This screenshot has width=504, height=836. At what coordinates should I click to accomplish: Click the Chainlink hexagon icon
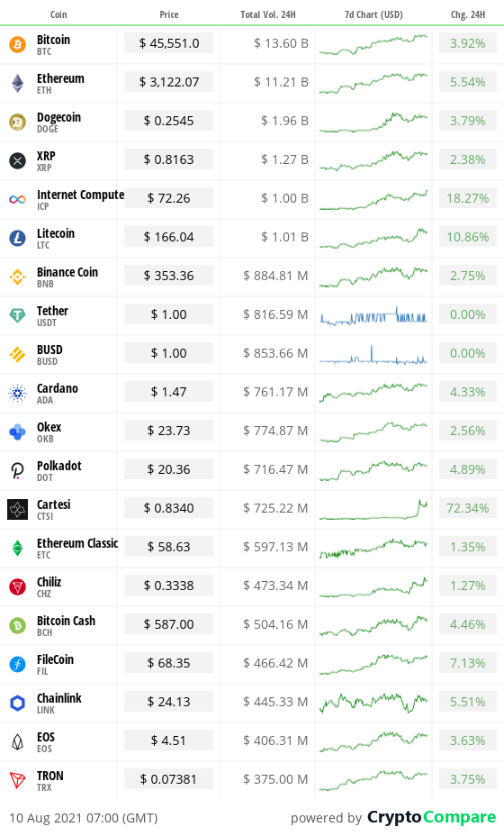tap(18, 703)
